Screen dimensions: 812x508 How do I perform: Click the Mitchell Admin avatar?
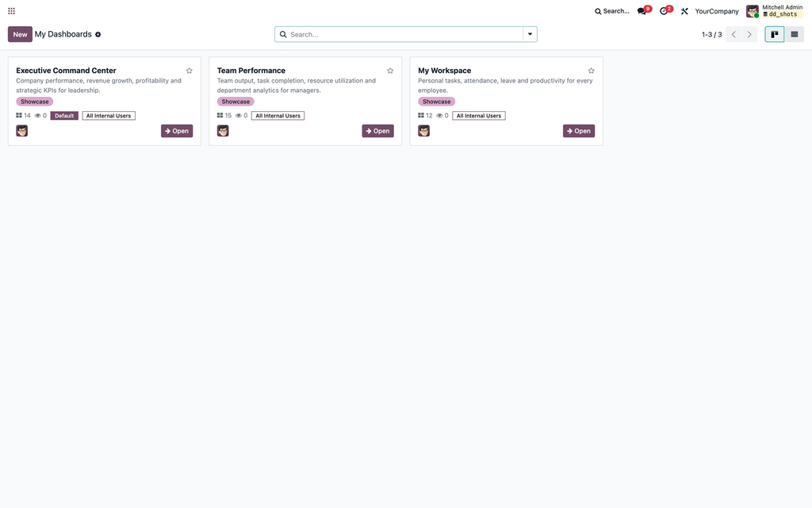752,11
